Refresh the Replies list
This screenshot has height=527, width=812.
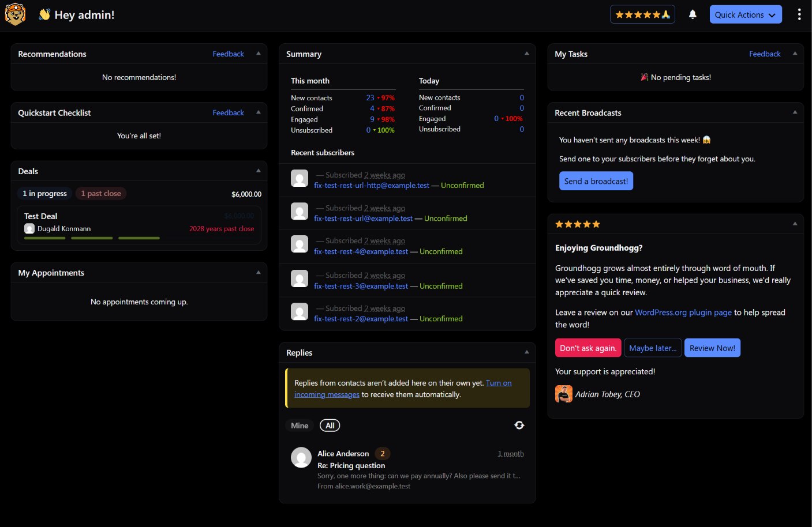(x=519, y=425)
